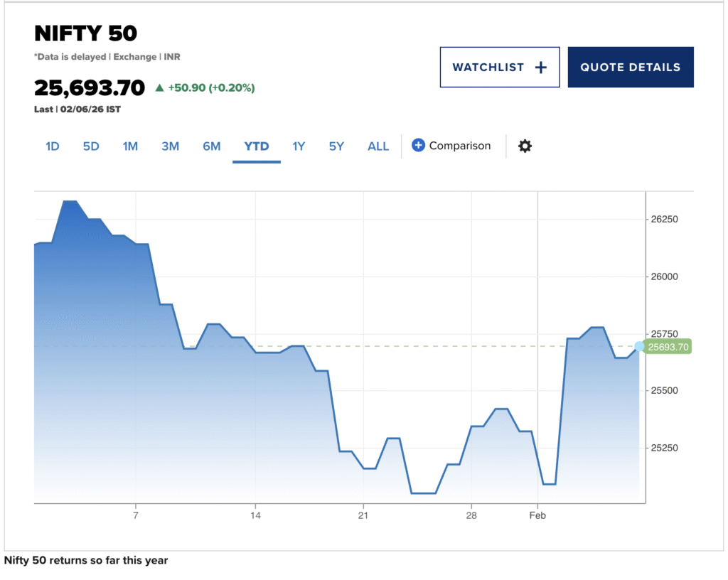This screenshot has height=580, width=728.
Task: Open chart settings gear icon
Action: click(525, 146)
